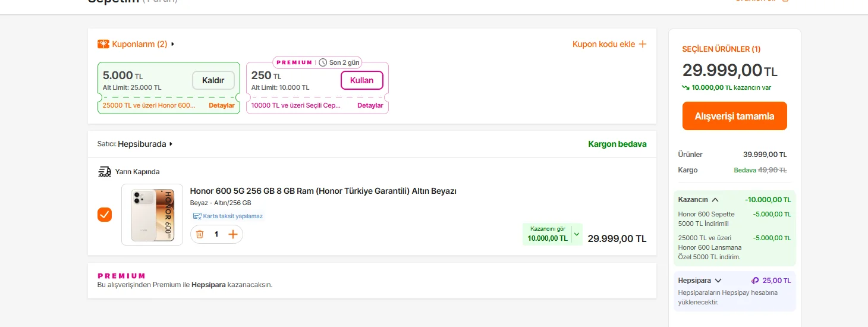Expand Kuponlarım (2) arrow
The height and width of the screenshot is (327, 868).
(173, 44)
